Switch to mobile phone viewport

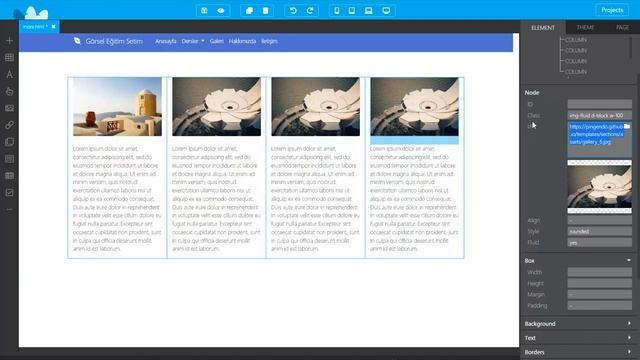pyautogui.click(x=337, y=11)
